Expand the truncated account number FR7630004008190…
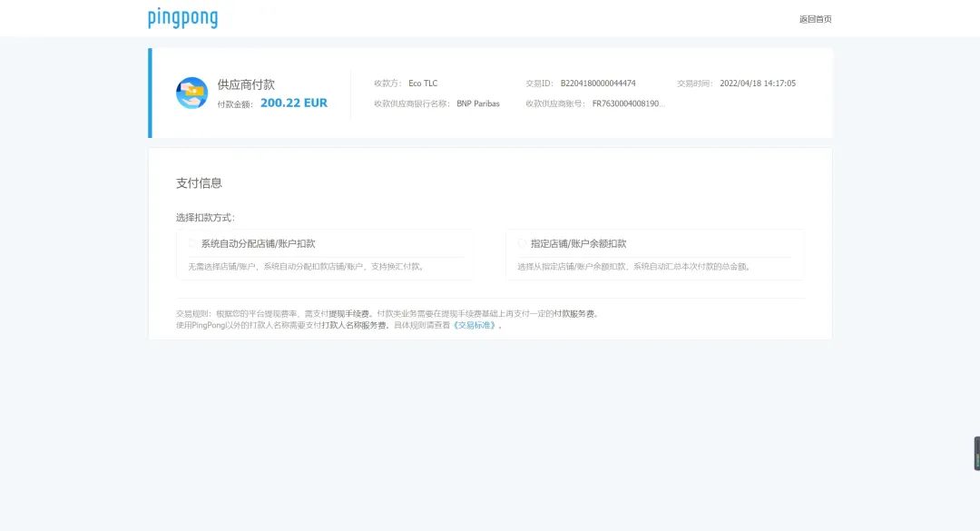 (x=627, y=103)
